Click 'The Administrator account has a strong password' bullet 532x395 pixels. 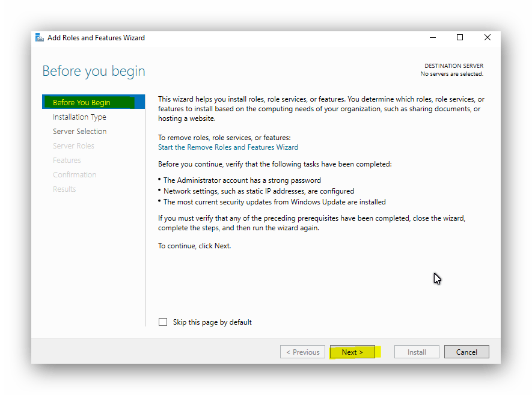tap(242, 180)
